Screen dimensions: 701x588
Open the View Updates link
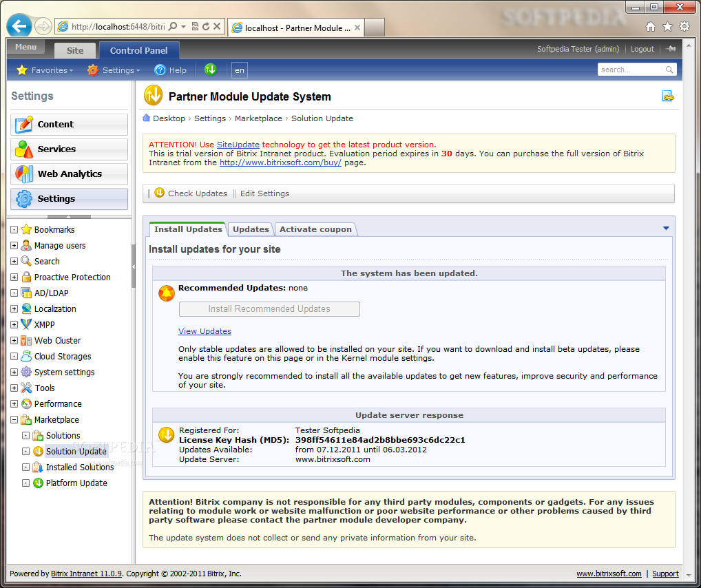(205, 331)
